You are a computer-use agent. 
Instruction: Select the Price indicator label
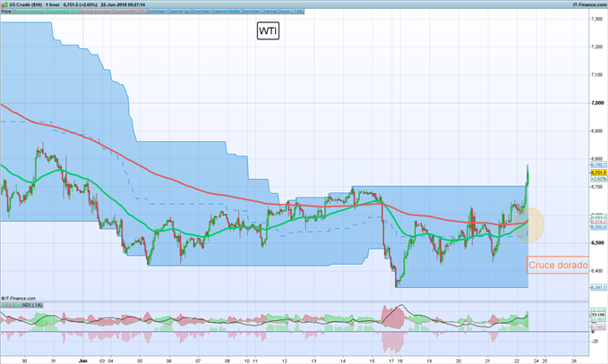point(5,12)
